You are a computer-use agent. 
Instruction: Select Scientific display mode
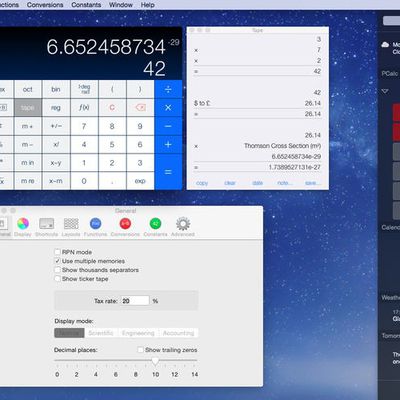point(101,333)
